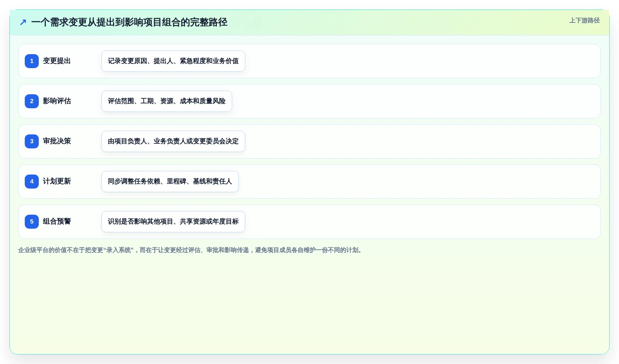The width and height of the screenshot is (619, 364).
Task: Click the box 同步调整任务依赖、里程碑、基线和责任人
Action: pyautogui.click(x=170, y=182)
